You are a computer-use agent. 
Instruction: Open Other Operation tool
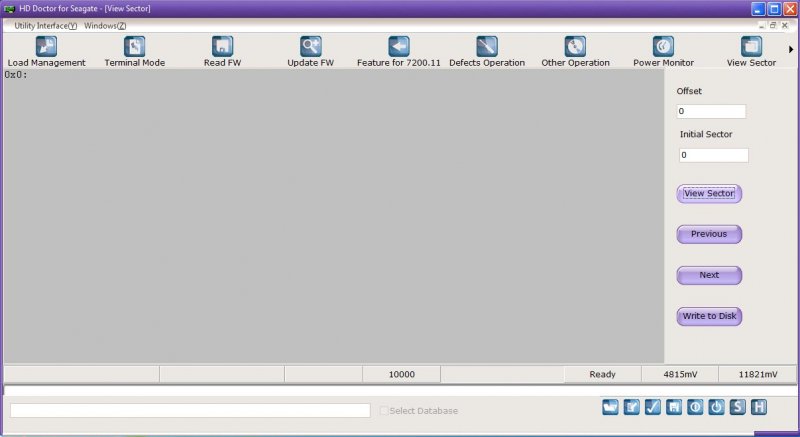click(x=575, y=52)
